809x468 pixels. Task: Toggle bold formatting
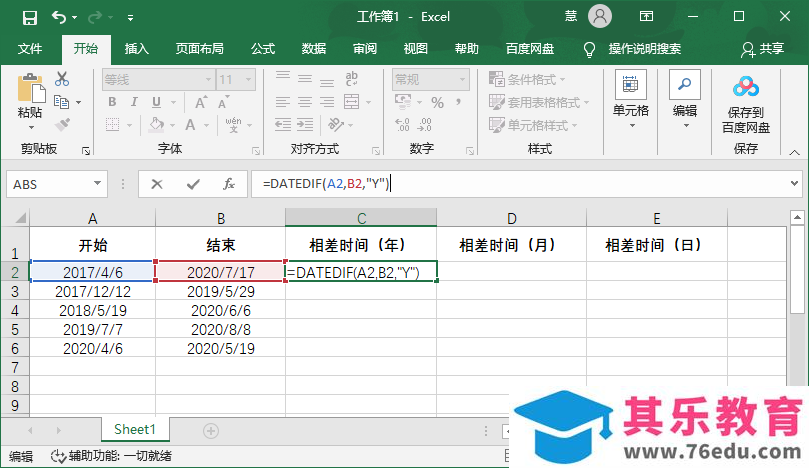112,102
